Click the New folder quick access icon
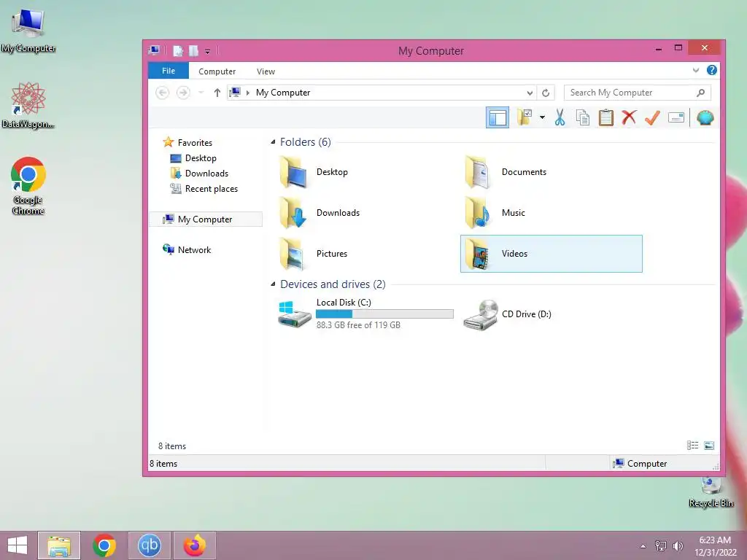The image size is (747, 560). pos(193,50)
